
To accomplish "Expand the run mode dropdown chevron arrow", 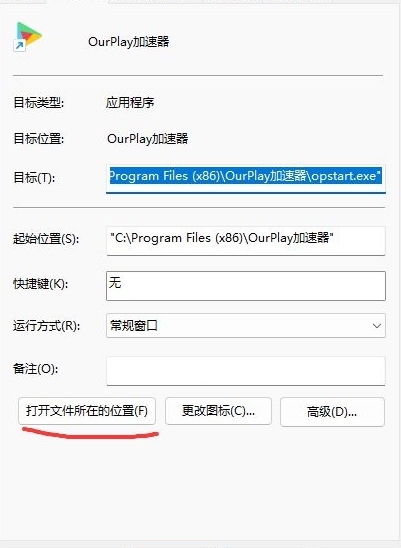I will tap(377, 326).
